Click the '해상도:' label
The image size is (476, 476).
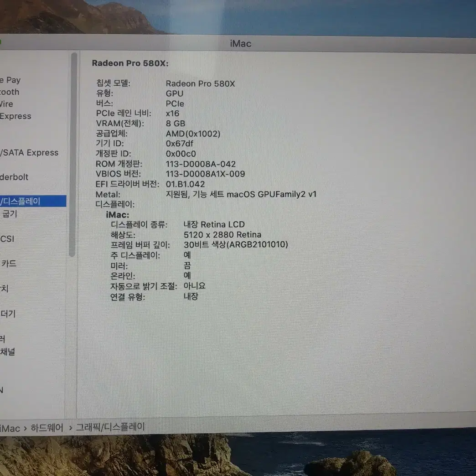[x=123, y=235]
